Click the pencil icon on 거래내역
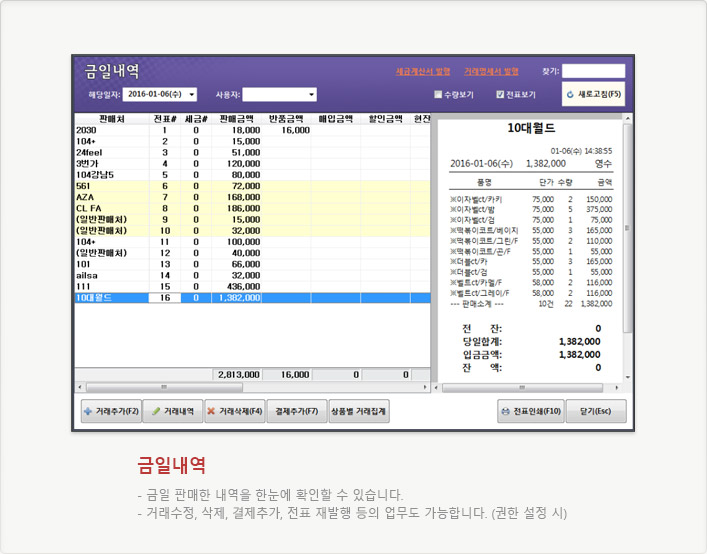The height and width of the screenshot is (554, 707). (x=156, y=411)
